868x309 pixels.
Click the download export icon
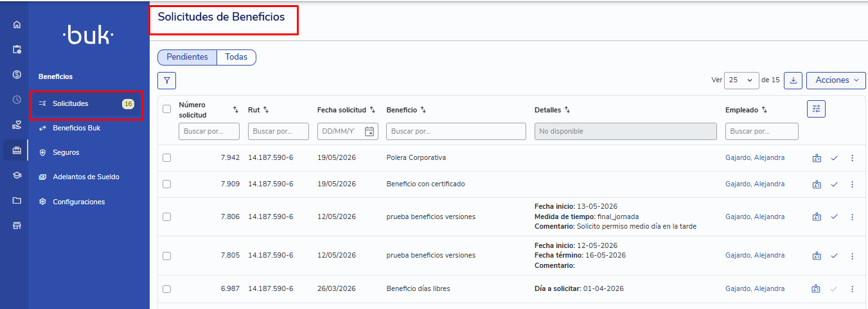(793, 80)
